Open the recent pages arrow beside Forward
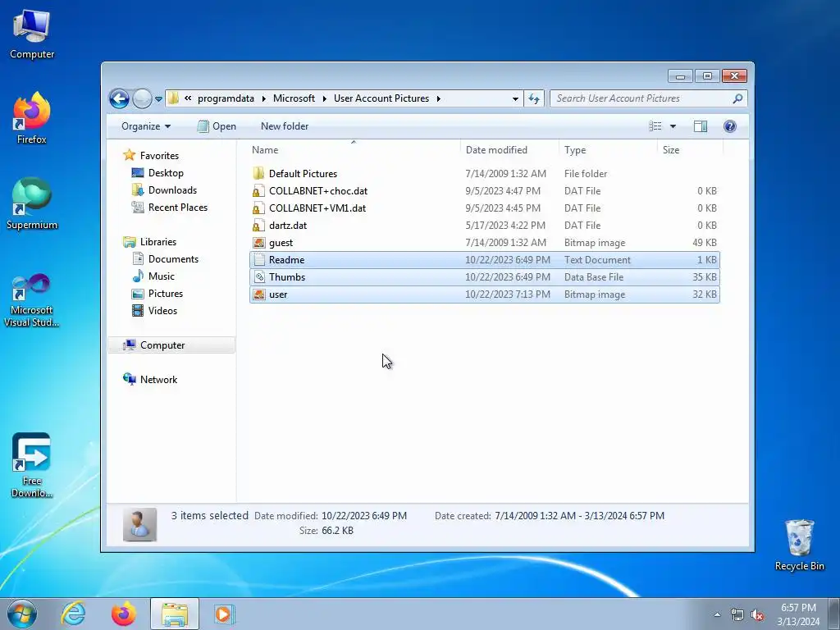840x630 pixels. click(x=158, y=99)
